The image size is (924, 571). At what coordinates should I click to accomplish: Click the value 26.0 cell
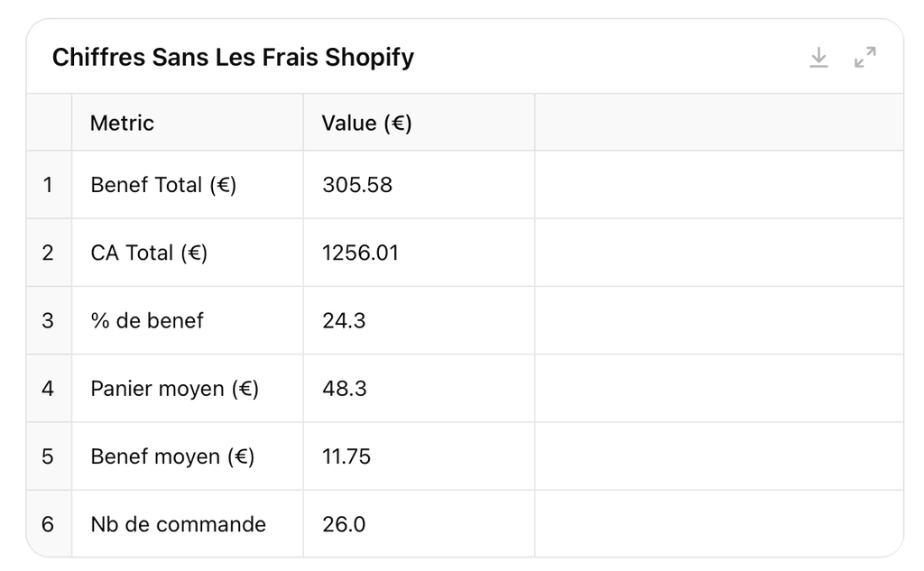[x=344, y=524]
